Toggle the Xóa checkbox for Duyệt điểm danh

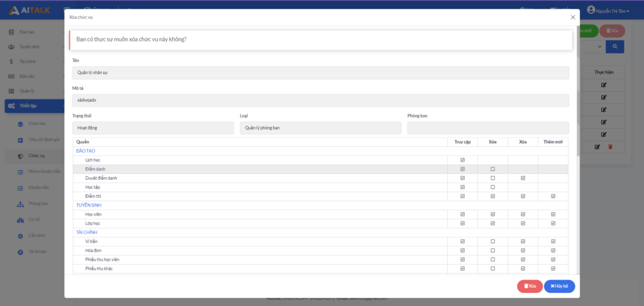click(x=523, y=178)
